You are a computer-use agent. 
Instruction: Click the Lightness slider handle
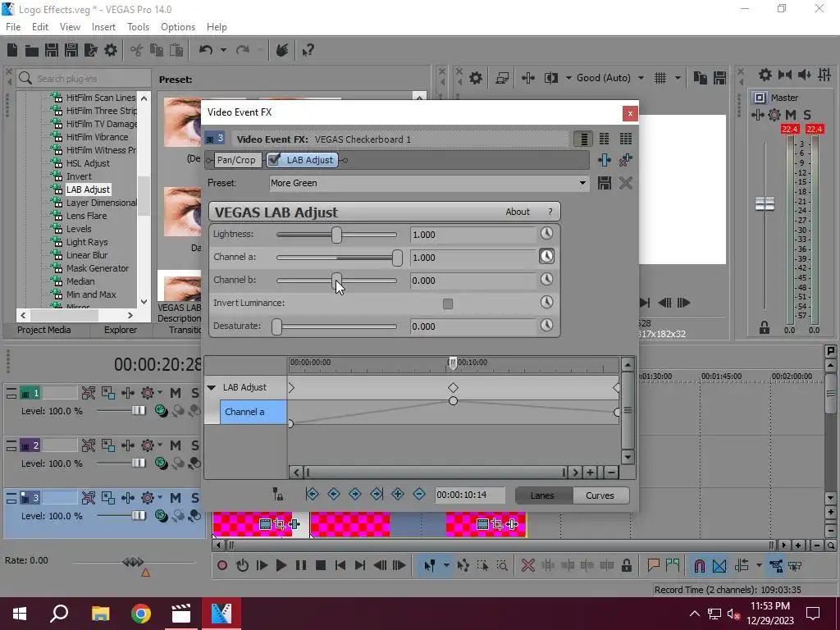pyautogui.click(x=336, y=235)
